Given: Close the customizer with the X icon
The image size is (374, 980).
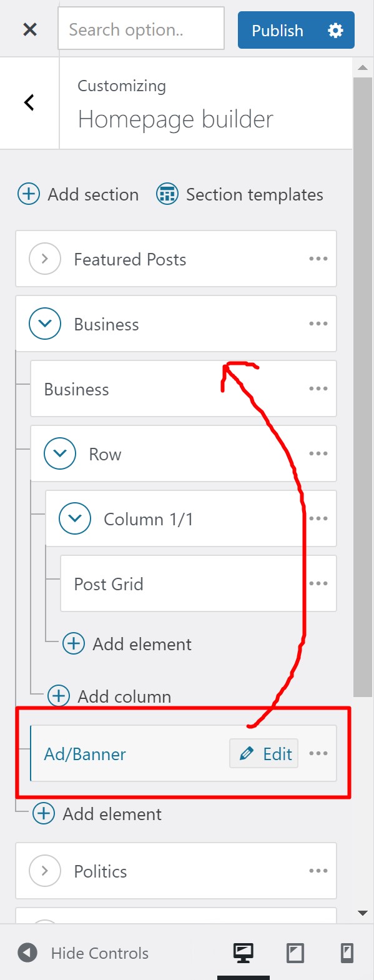Looking at the screenshot, I should tap(29, 29).
